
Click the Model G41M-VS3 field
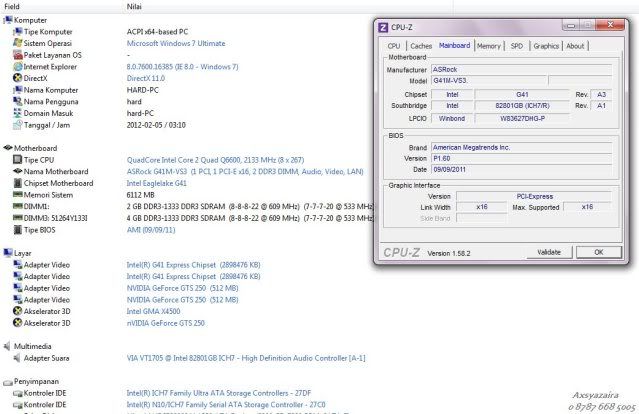point(489,81)
